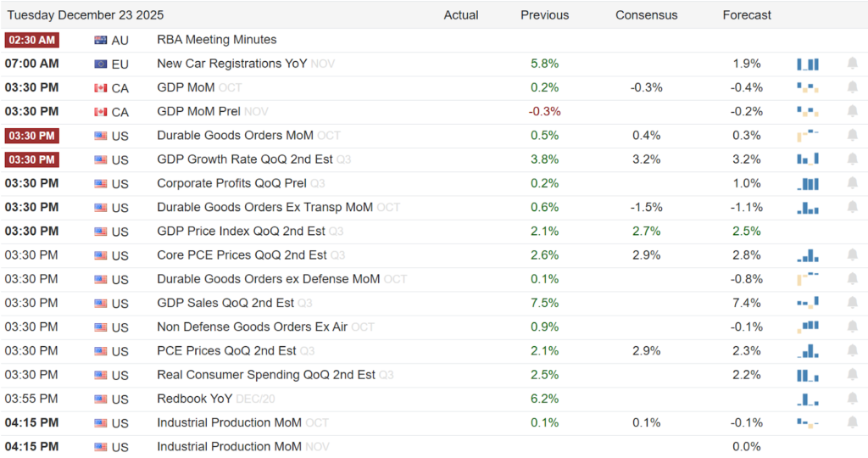Click bell icon for Corporate Profits QoQ Prel
Viewport: 868px width, 458px height.
853,183
